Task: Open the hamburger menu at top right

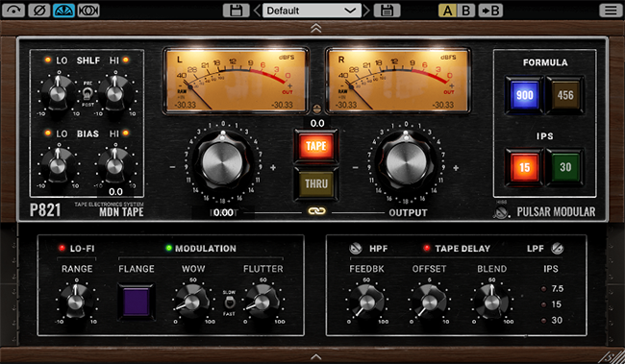Action: [x=611, y=11]
